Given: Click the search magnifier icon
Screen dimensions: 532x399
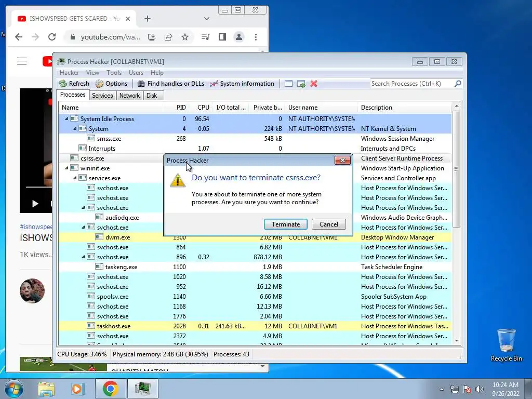Looking at the screenshot, I should 458,83.
